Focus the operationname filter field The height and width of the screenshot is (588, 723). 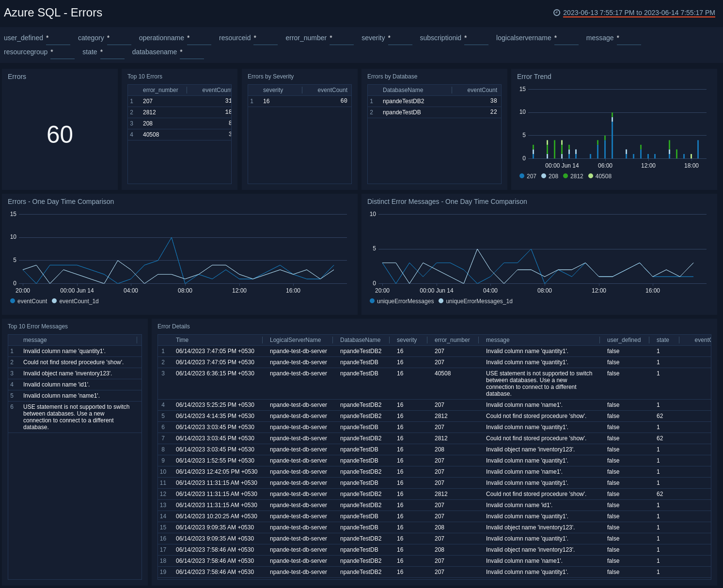199,38
